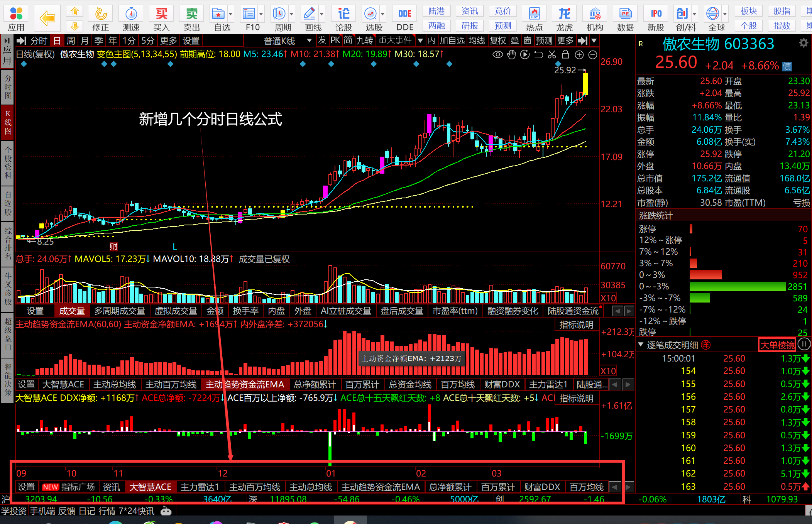Click the 买入 buy toolbar icon

pos(161,18)
